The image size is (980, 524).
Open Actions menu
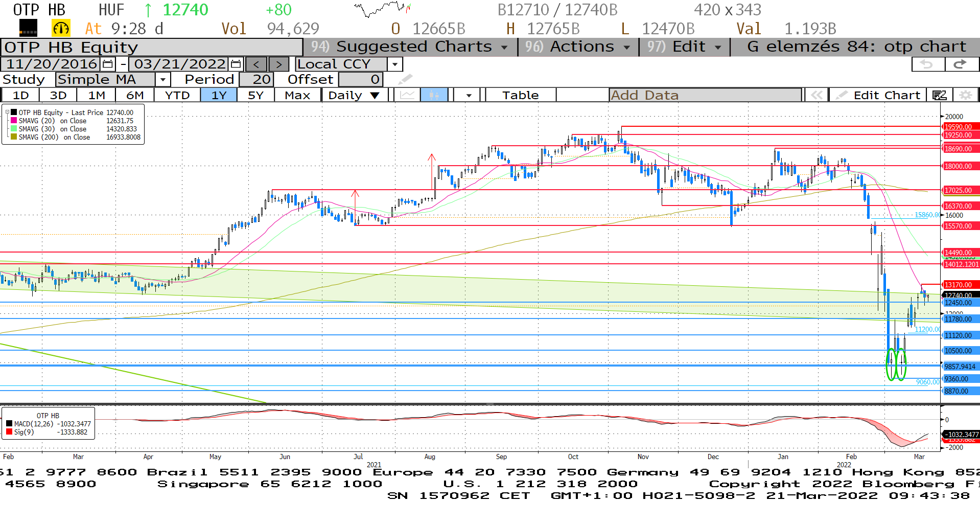(578, 47)
